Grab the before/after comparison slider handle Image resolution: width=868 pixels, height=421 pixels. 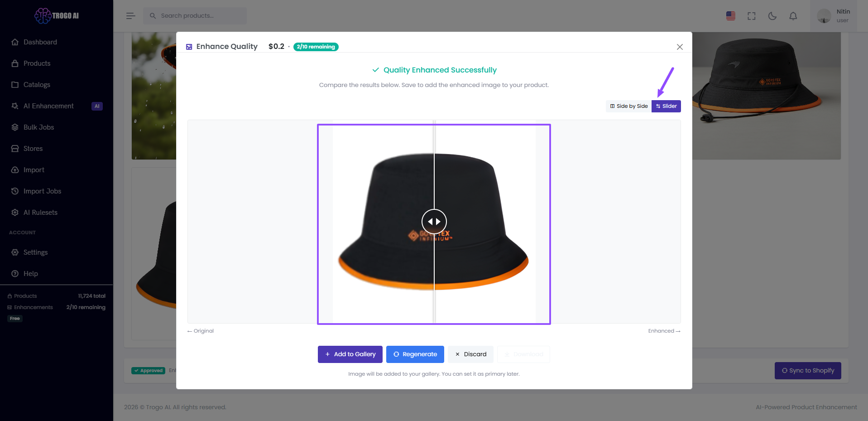pos(434,222)
